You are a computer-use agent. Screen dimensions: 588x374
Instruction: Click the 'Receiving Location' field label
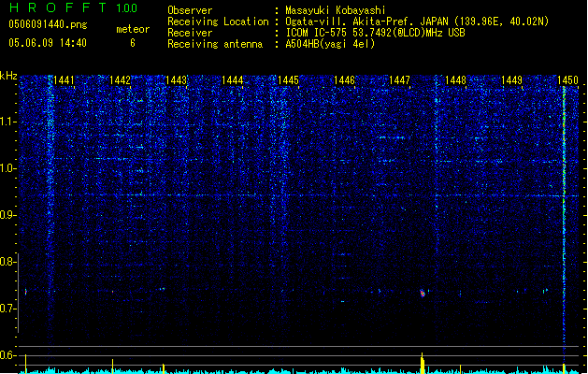pyautogui.click(x=218, y=22)
